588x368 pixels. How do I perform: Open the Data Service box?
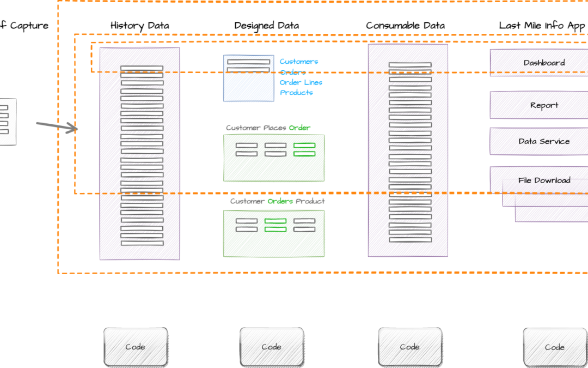543,141
